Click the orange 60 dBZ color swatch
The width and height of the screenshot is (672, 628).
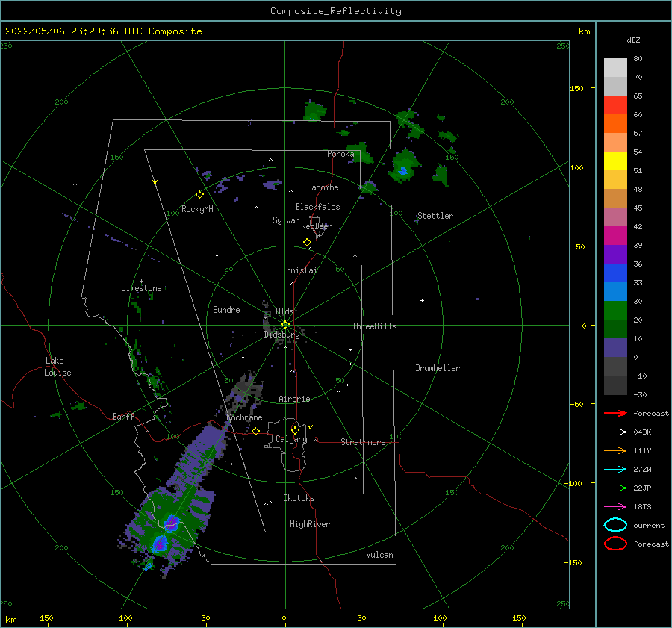coord(615,123)
